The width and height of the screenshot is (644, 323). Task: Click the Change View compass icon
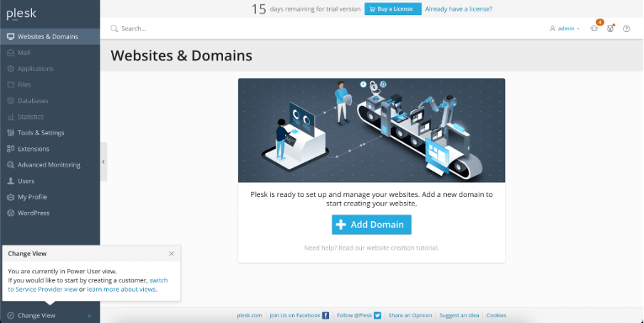point(11,315)
